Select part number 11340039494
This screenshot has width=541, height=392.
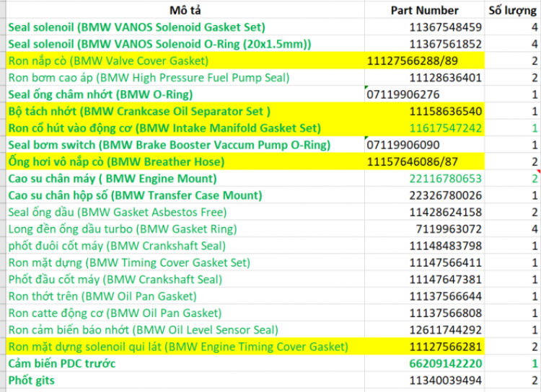point(424,380)
